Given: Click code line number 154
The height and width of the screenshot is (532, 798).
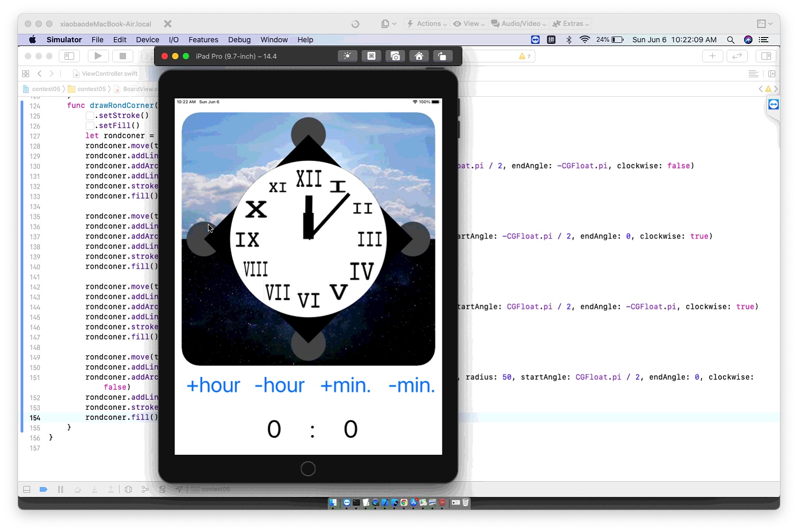Looking at the screenshot, I should (x=35, y=418).
